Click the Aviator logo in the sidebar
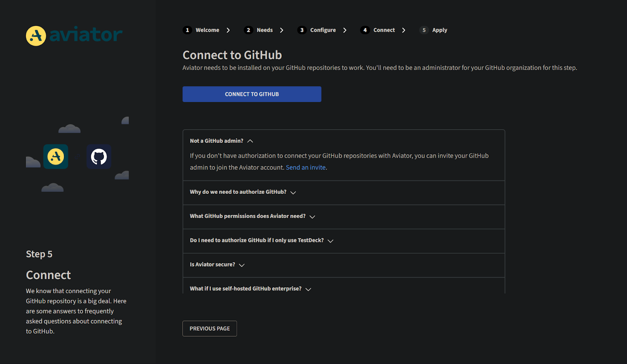 [74, 36]
